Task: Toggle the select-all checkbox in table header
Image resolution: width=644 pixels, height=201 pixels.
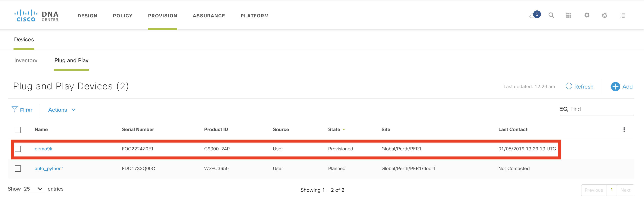Action: coord(18,130)
